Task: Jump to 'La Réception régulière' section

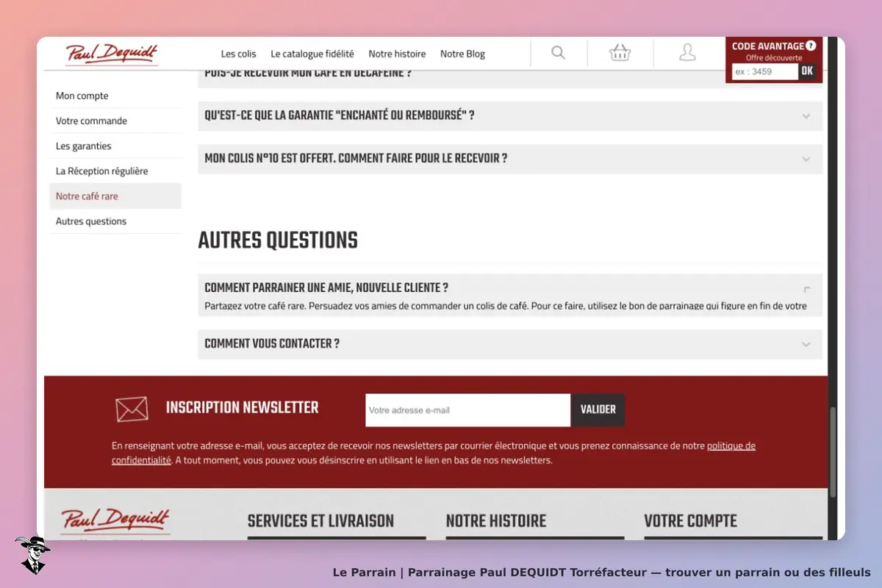Action: (x=115, y=171)
